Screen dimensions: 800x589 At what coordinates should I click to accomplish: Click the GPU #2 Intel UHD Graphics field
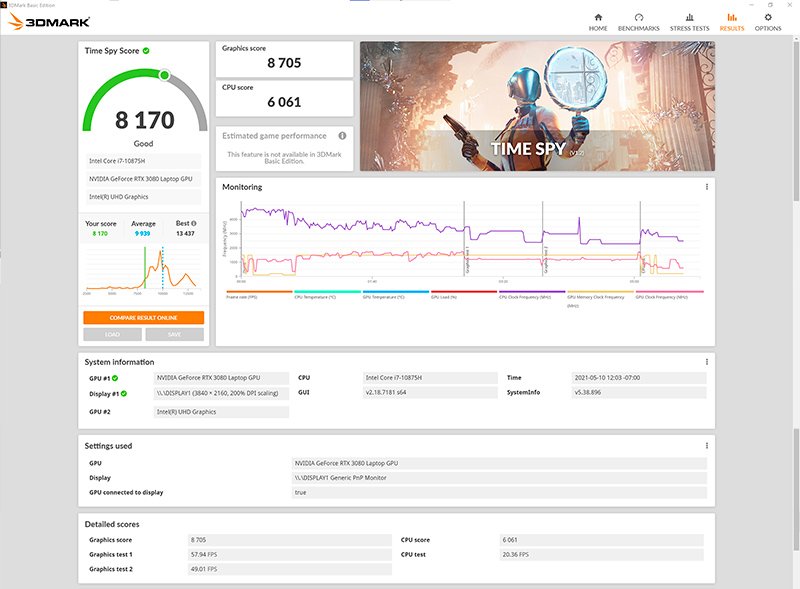tap(221, 412)
